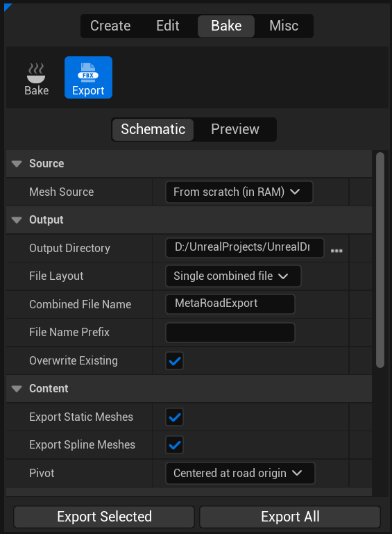Collapse the Source section

(x=17, y=164)
